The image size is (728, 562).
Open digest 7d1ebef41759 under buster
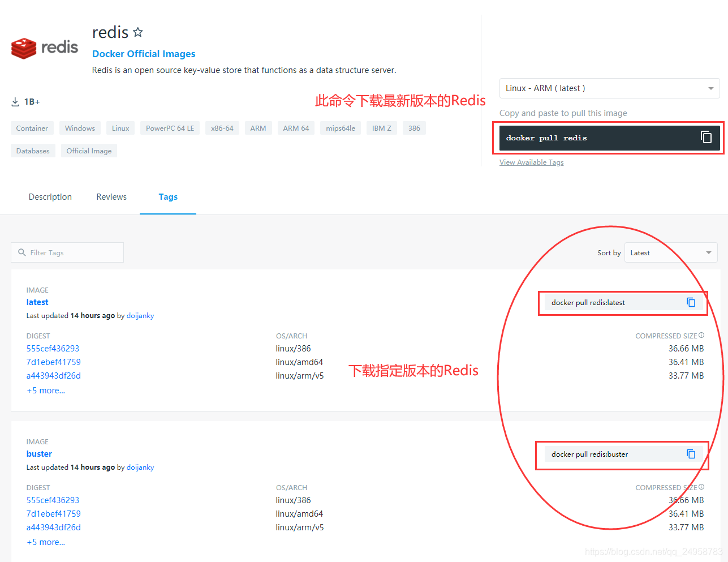click(53, 514)
